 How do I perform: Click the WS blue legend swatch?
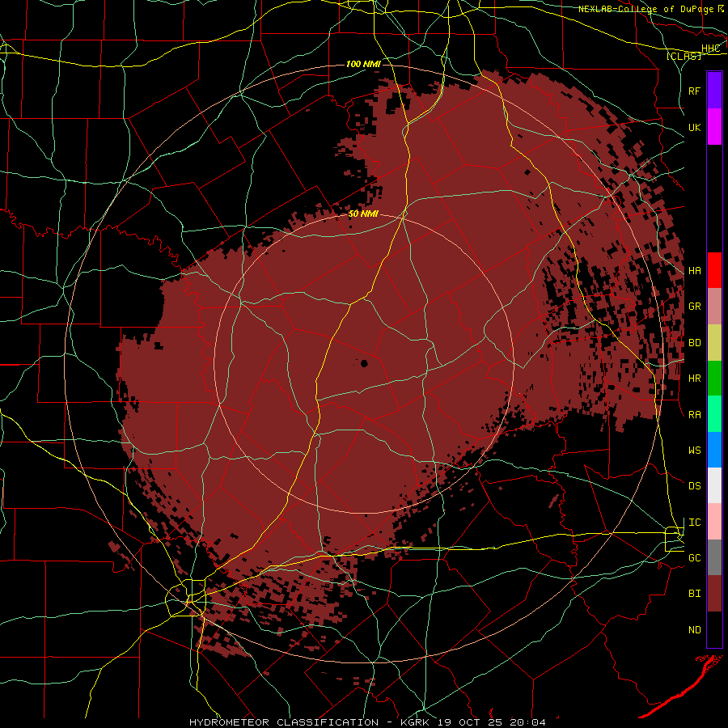click(714, 450)
